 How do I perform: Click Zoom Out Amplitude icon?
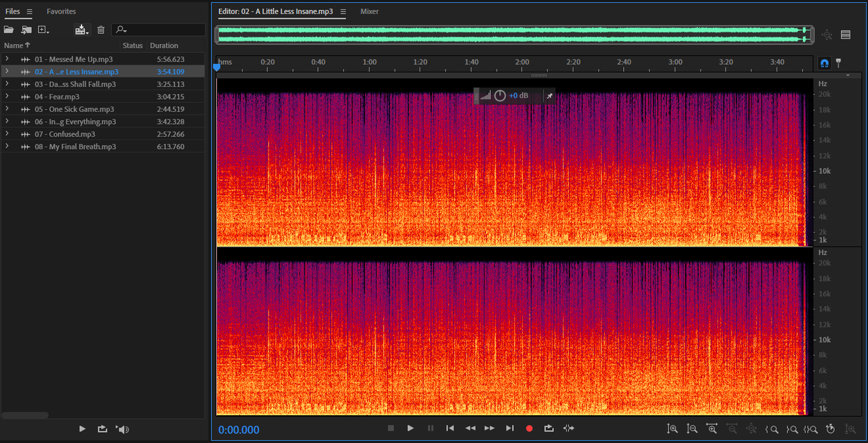(692, 429)
